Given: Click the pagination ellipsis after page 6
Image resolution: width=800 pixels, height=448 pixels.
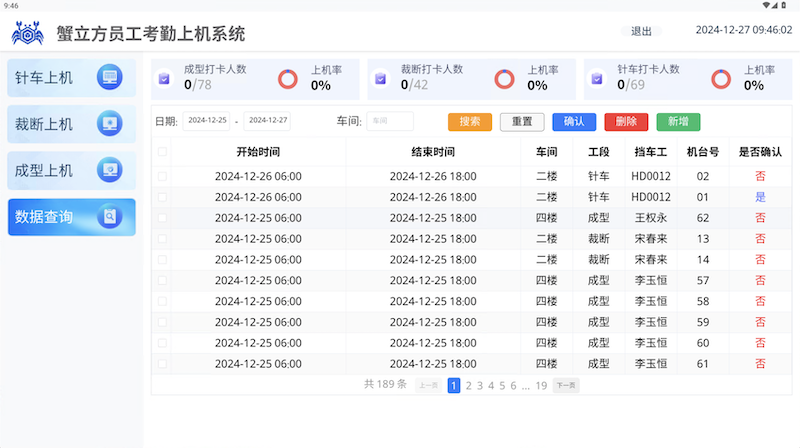Looking at the screenshot, I should click(x=526, y=387).
